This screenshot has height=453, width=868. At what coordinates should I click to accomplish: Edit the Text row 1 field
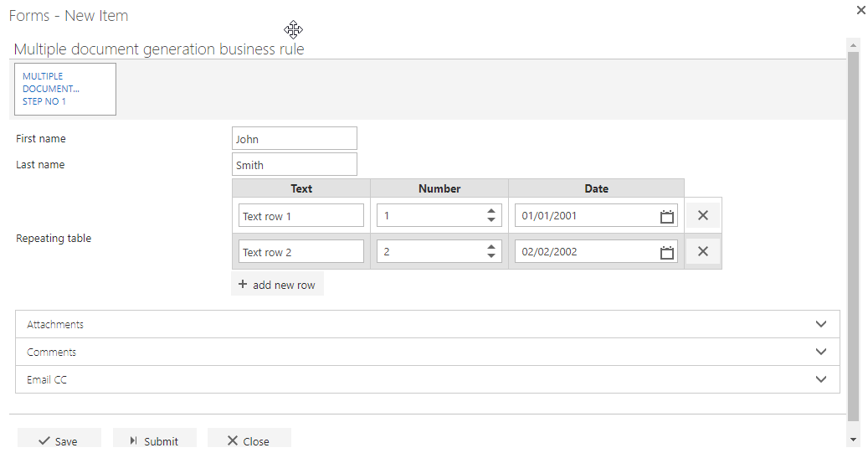point(301,215)
